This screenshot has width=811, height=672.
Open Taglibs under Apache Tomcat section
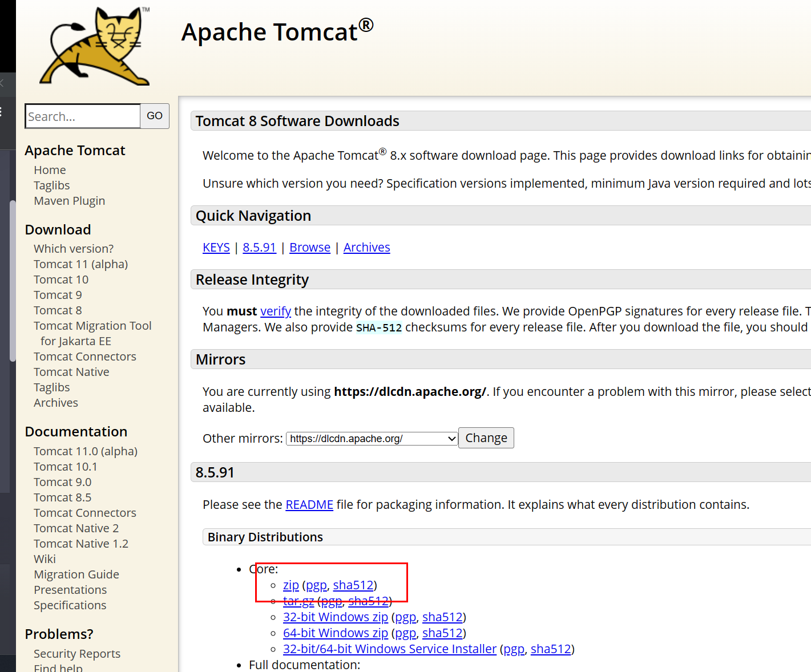coord(51,185)
